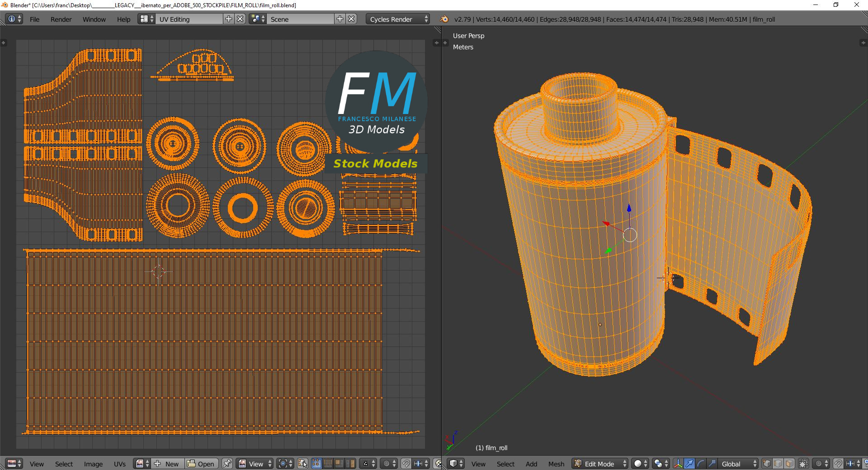This screenshot has width=868, height=470.
Task: Open the Cycles Render engine dropdown
Action: tap(398, 19)
